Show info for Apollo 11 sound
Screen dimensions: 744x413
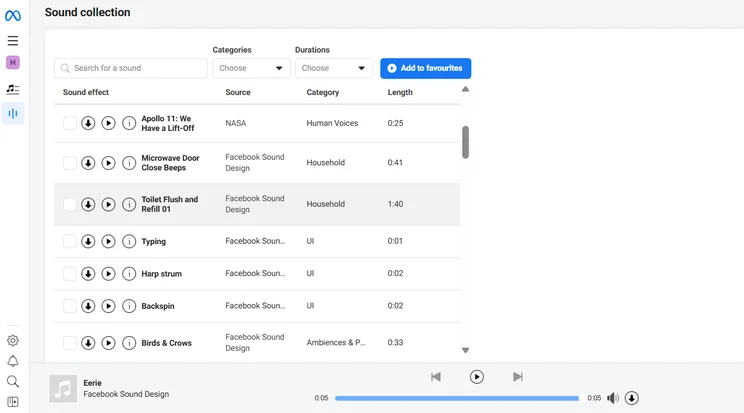[129, 123]
